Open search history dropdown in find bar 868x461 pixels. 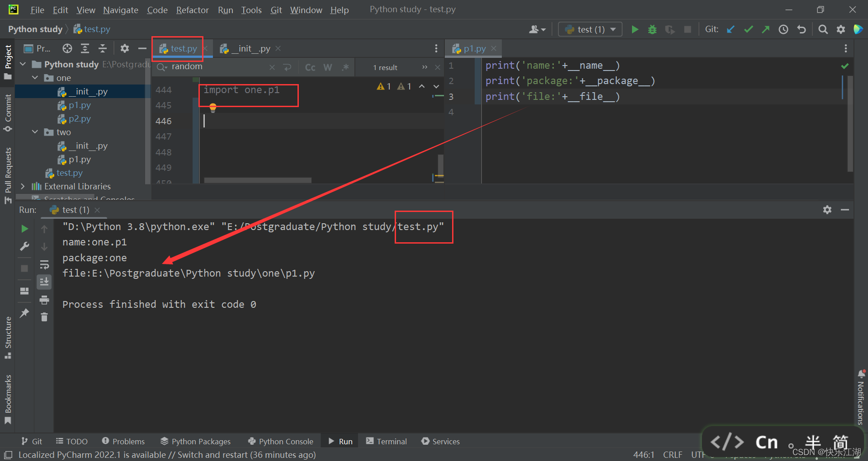pos(162,67)
